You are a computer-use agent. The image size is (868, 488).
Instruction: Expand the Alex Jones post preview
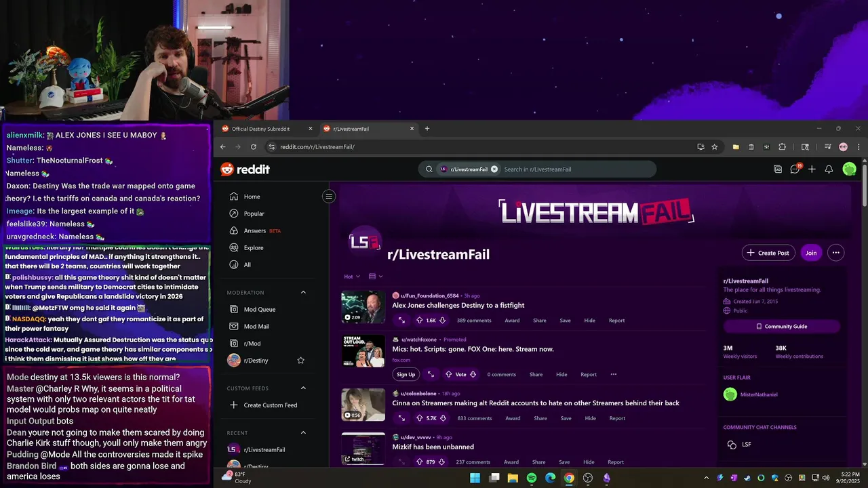tap(401, 321)
